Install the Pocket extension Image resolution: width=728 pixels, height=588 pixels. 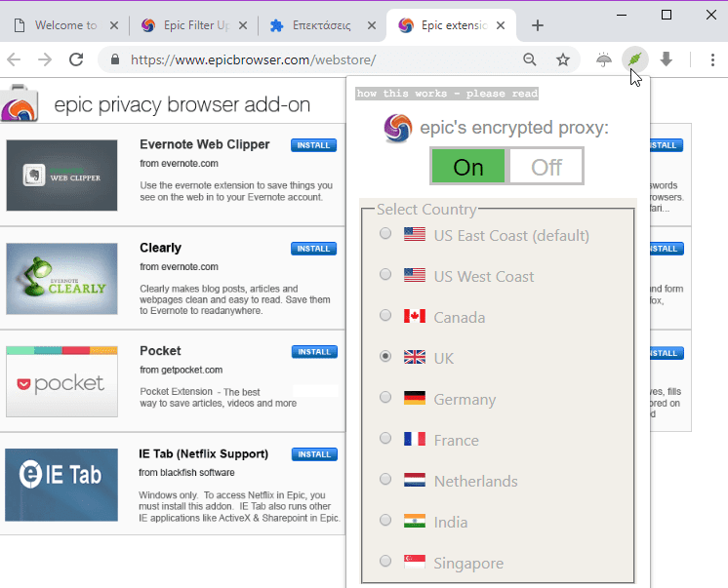point(314,352)
